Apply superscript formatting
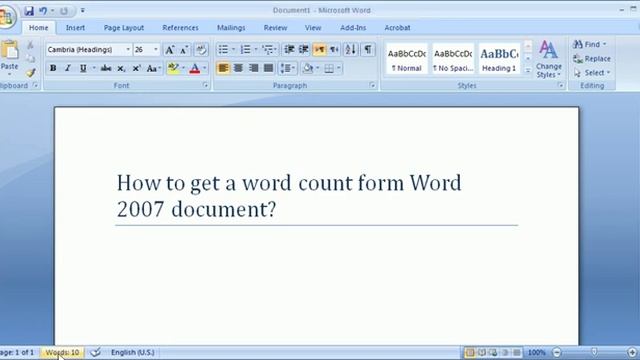Screen dimensions: 640x360 pyautogui.click(x=137, y=68)
